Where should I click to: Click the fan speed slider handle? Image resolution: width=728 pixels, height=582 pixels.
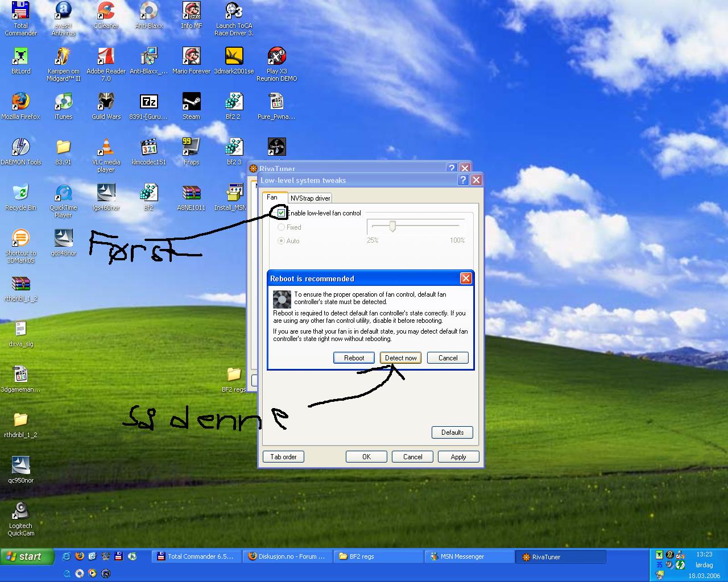coord(392,226)
